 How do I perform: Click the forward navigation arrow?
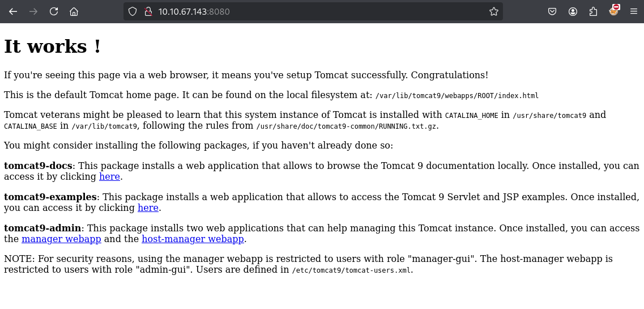pos(33,11)
